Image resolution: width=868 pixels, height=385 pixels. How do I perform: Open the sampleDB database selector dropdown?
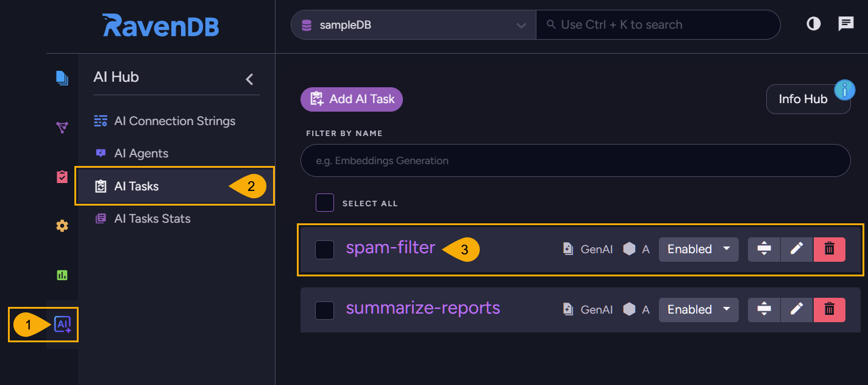(413, 25)
